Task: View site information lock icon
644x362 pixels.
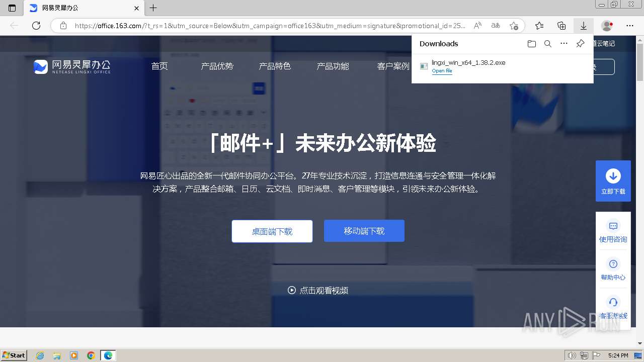Action: click(63, 26)
